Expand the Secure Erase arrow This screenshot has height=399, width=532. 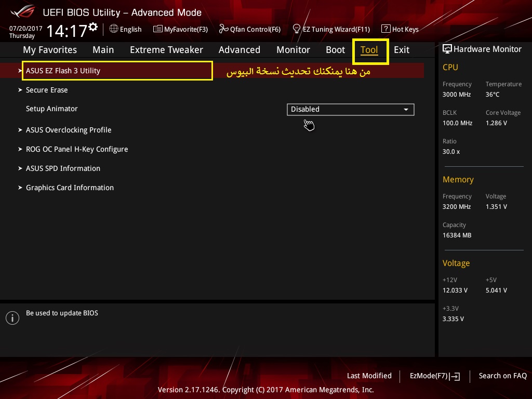[x=20, y=90]
